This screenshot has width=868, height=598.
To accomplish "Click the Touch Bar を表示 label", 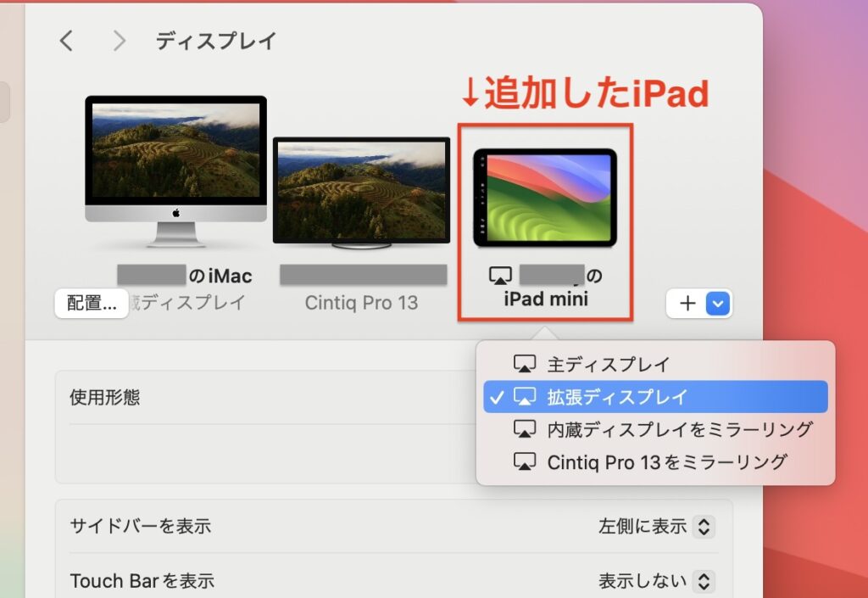I will (142, 581).
